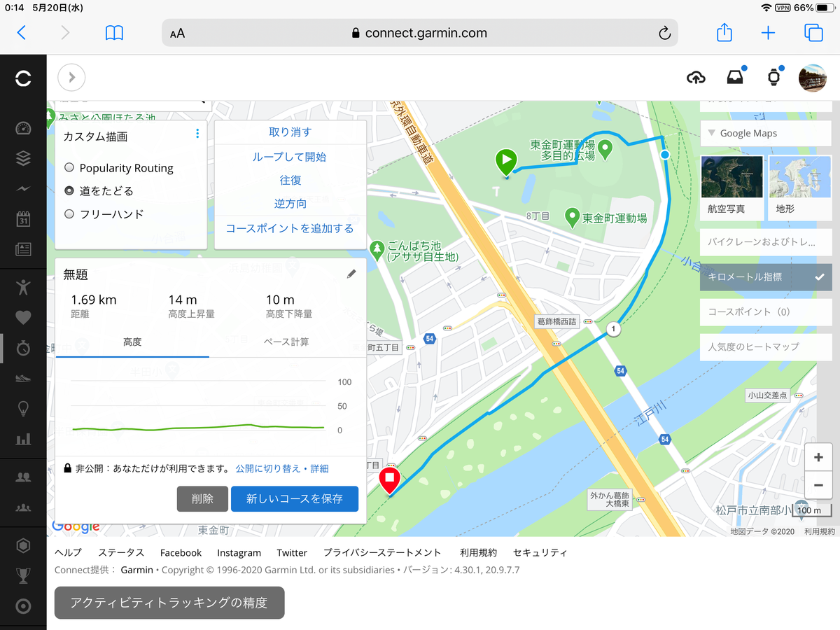Open プライバシーステートメント footer link
The image size is (840, 630).
[382, 552]
